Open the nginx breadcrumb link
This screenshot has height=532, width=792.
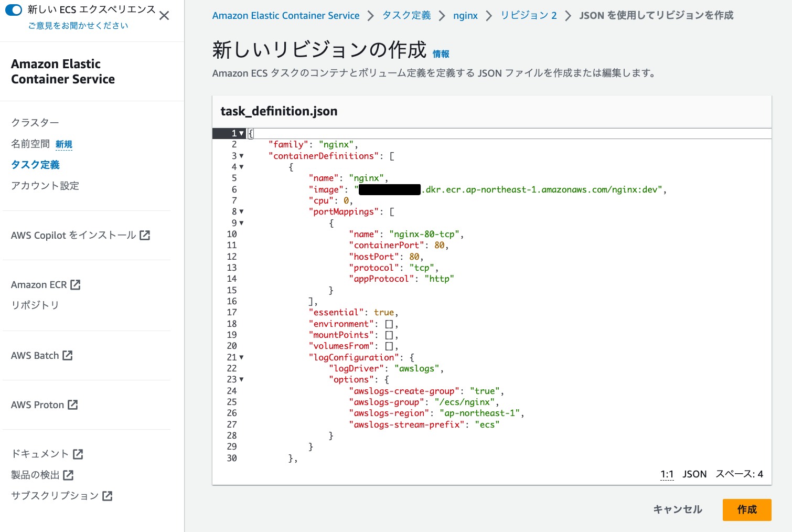pos(465,15)
